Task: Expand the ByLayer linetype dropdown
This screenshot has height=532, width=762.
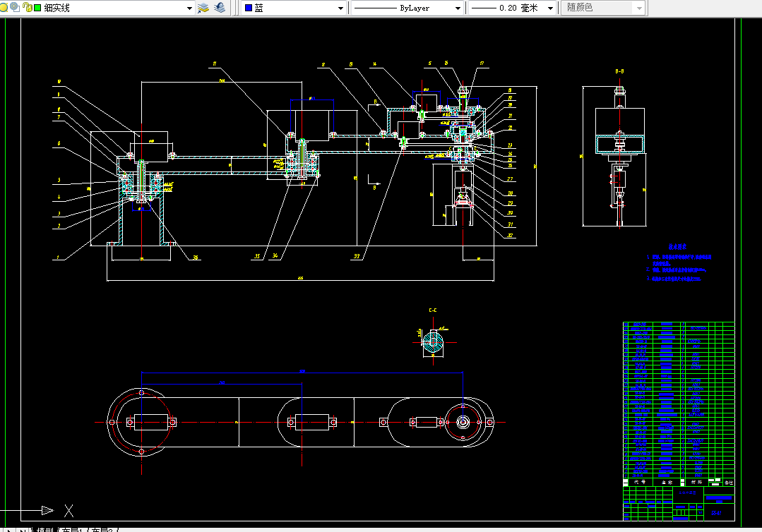Action: (x=458, y=8)
